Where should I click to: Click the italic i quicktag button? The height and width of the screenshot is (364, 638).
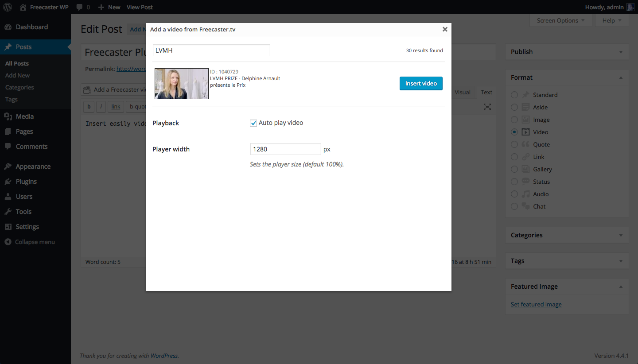point(101,107)
